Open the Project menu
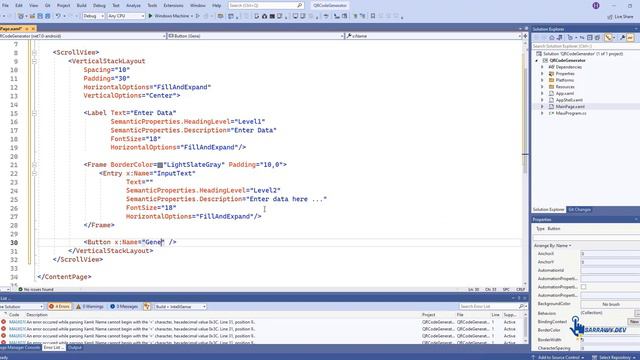Image resolution: width=640 pixels, height=360 pixels. pos(63,6)
